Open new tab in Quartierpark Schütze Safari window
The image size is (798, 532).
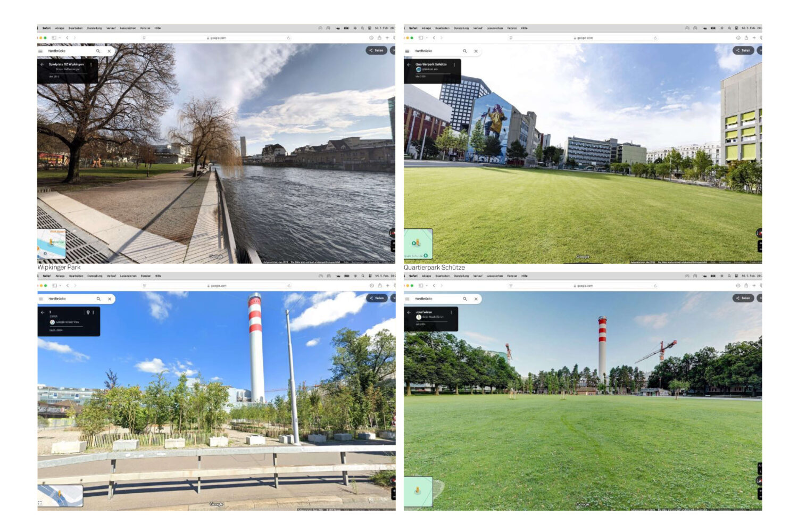(x=754, y=38)
